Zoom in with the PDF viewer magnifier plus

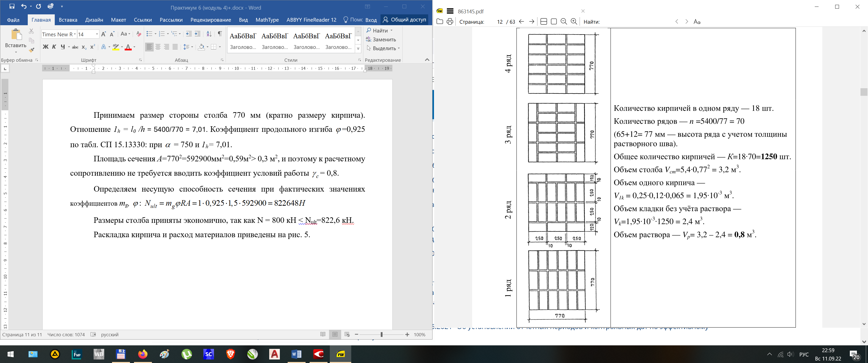click(x=574, y=21)
